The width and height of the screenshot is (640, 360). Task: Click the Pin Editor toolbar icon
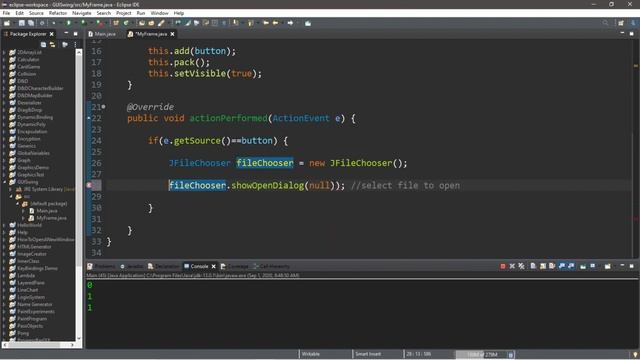[x=308, y=23]
